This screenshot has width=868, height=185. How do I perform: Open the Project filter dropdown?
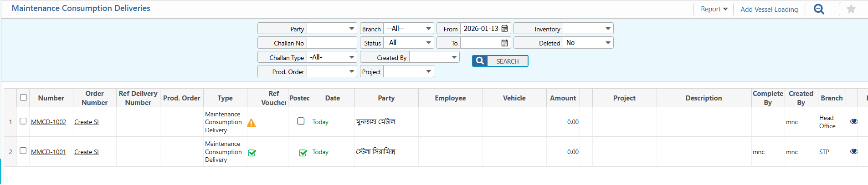pyautogui.click(x=409, y=71)
